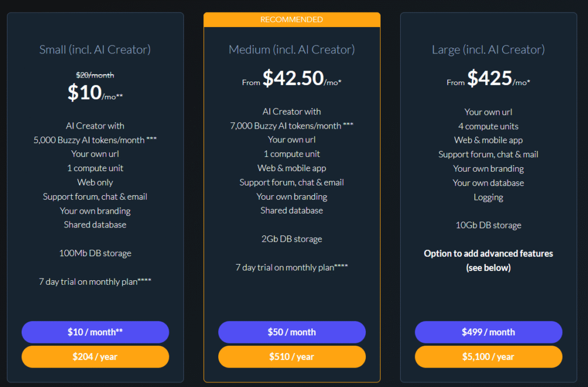Image resolution: width=588 pixels, height=387 pixels.
Task: Click the struck-through $20/month price
Action: (x=95, y=75)
